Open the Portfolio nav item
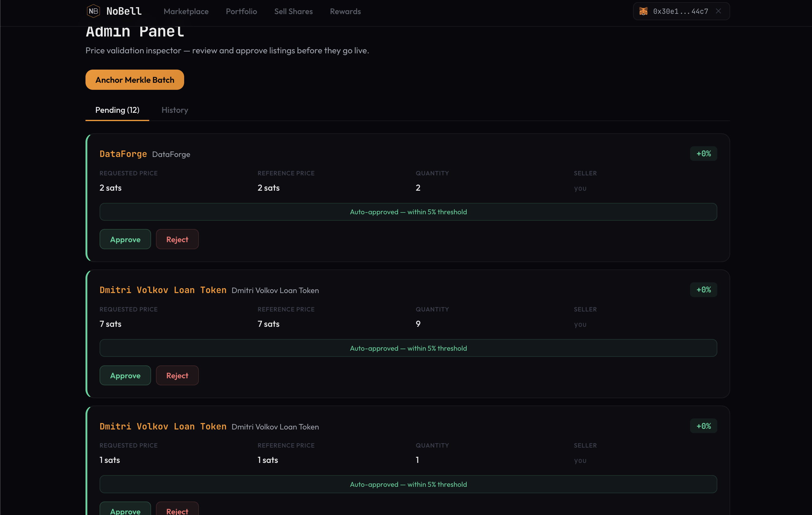The width and height of the screenshot is (812, 515). [241, 11]
